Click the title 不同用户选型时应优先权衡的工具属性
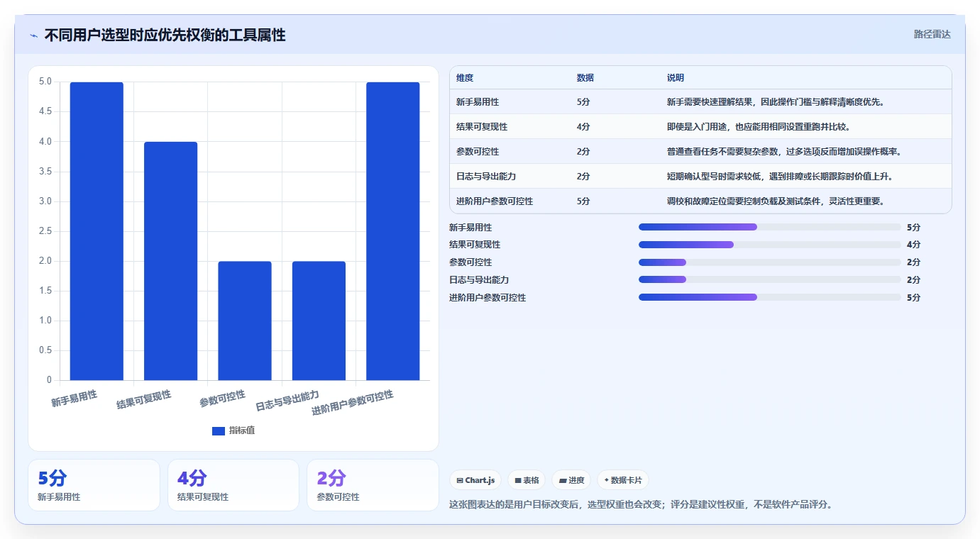 (165, 35)
